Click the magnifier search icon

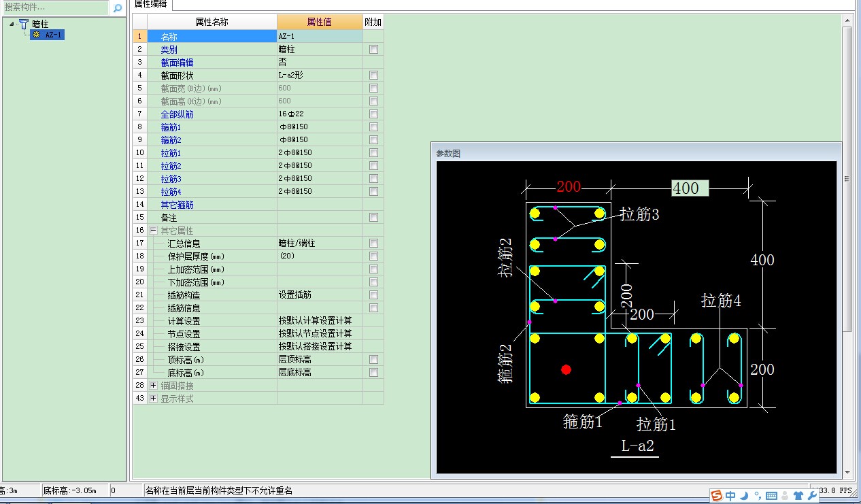click(118, 8)
